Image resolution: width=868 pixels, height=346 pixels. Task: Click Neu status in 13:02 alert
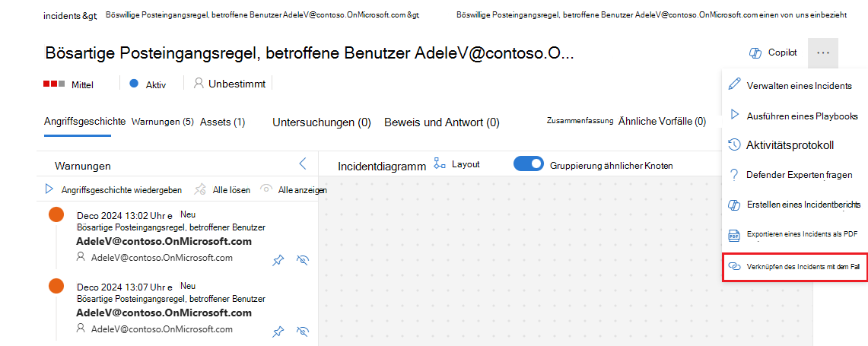coord(188,214)
